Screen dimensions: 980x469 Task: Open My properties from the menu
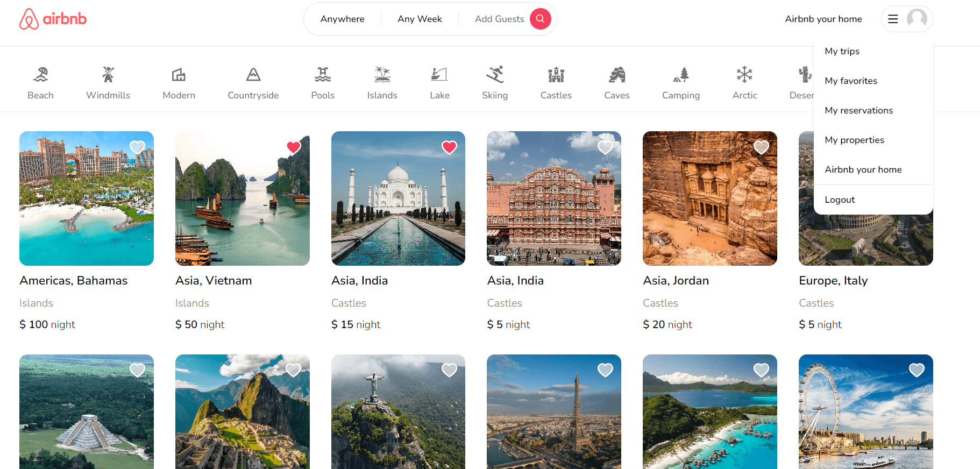(873, 140)
